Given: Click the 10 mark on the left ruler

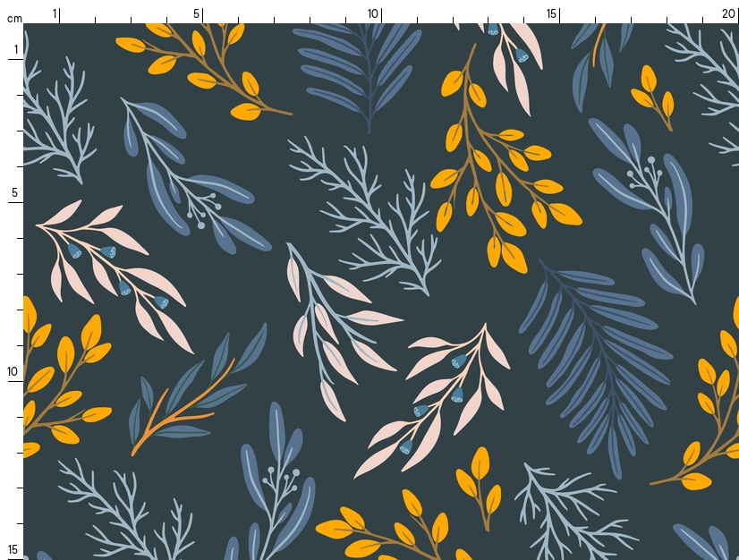Looking at the screenshot, I should pos(13,371).
